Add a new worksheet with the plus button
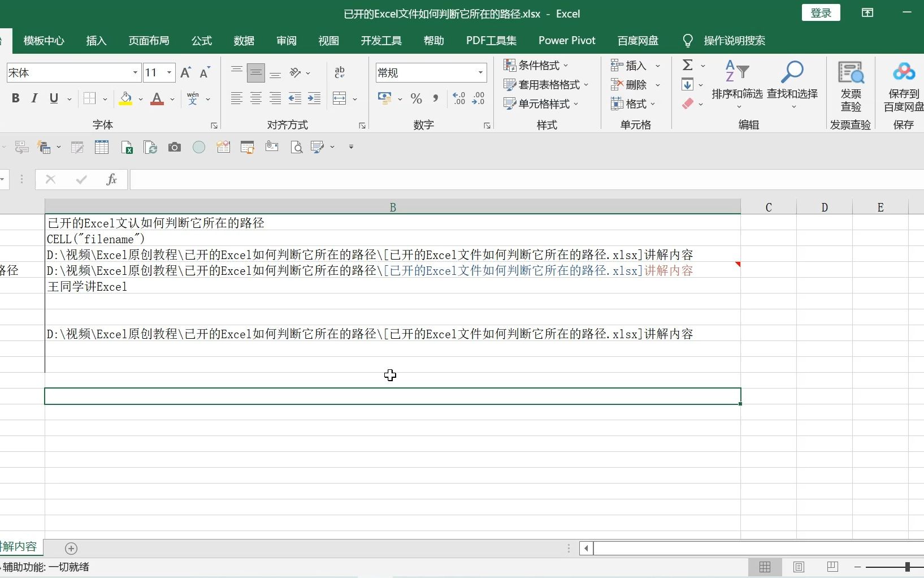The image size is (924, 578). click(x=71, y=548)
